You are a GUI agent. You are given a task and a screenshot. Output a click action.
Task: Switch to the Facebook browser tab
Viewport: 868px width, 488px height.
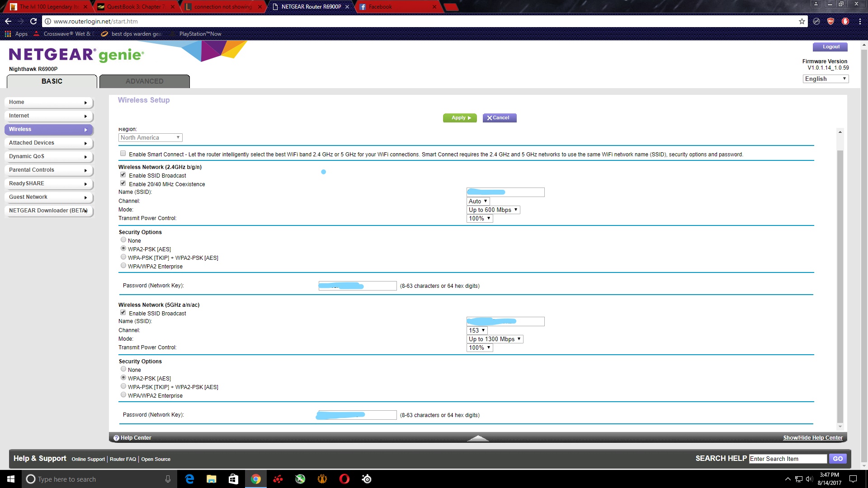pyautogui.click(x=398, y=7)
